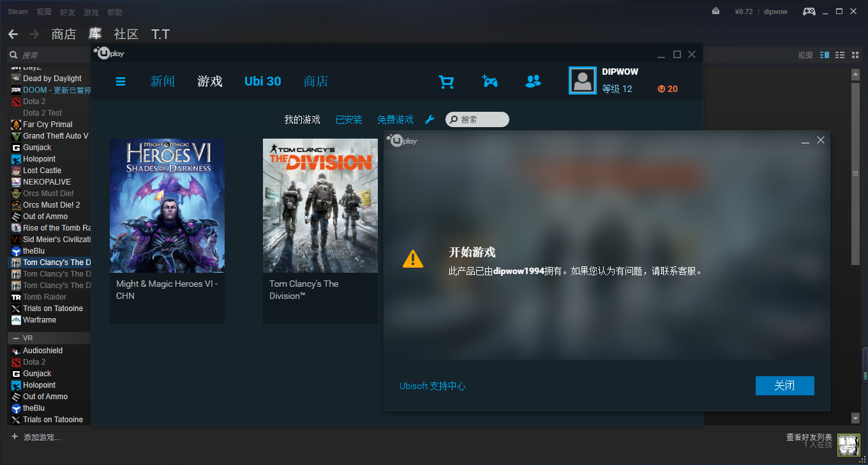Select 我的游戏 filter in Uplay
Screen dimensions: 868x465
(x=303, y=119)
